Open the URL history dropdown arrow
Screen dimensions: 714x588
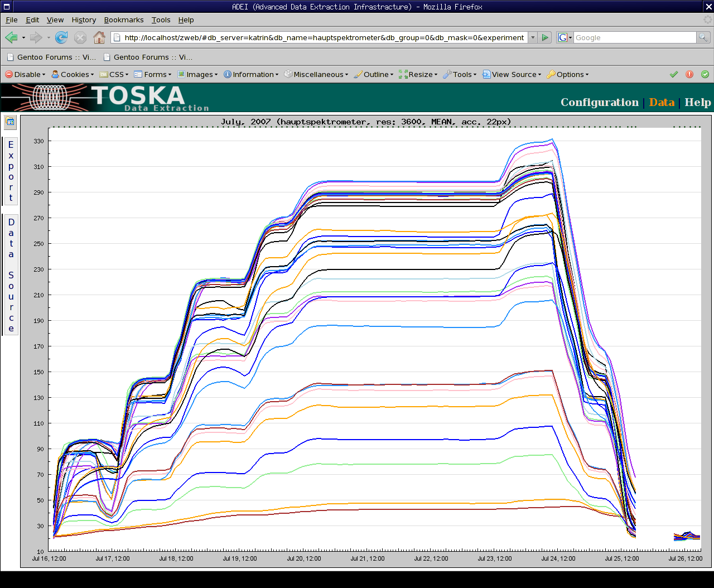(533, 37)
